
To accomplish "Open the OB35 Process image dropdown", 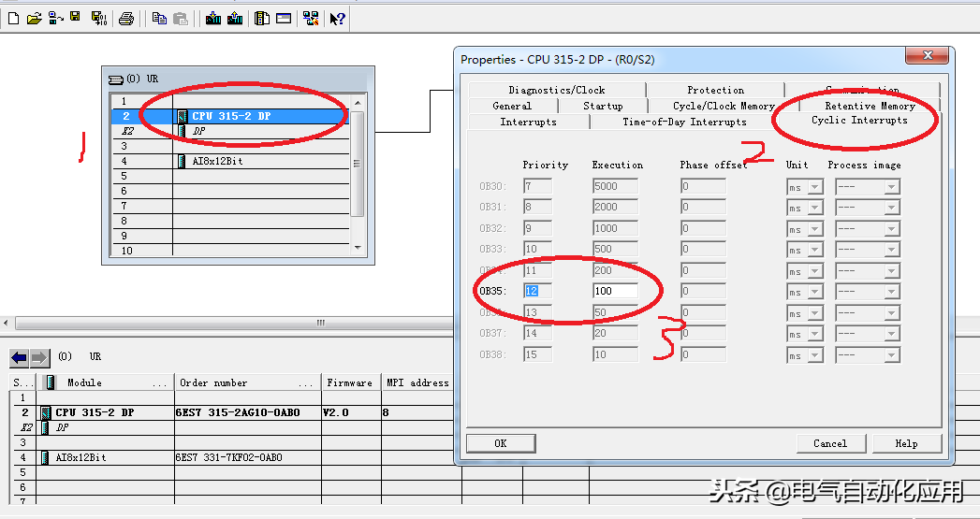I will click(892, 292).
